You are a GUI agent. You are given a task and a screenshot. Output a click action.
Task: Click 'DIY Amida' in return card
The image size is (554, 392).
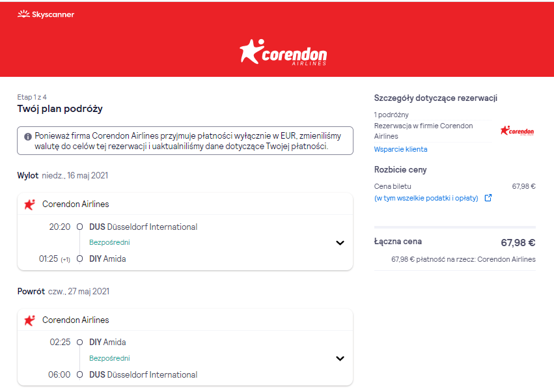pos(107,342)
